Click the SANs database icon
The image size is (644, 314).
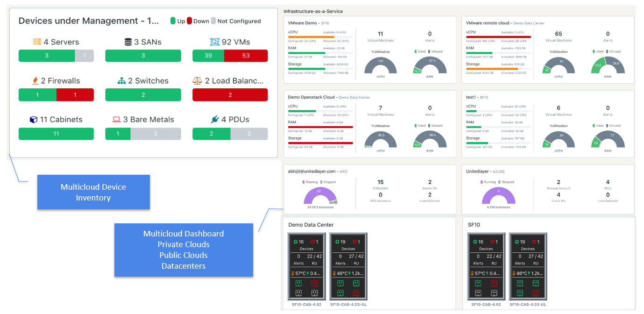click(x=128, y=42)
